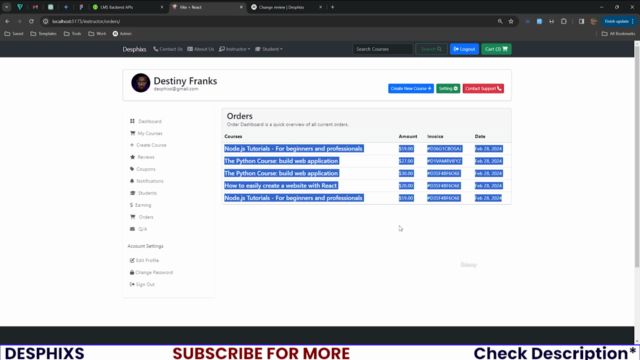Image resolution: width=640 pixels, height=360 pixels.
Task: Click the $27.00 amount cell
Action: click(406, 161)
